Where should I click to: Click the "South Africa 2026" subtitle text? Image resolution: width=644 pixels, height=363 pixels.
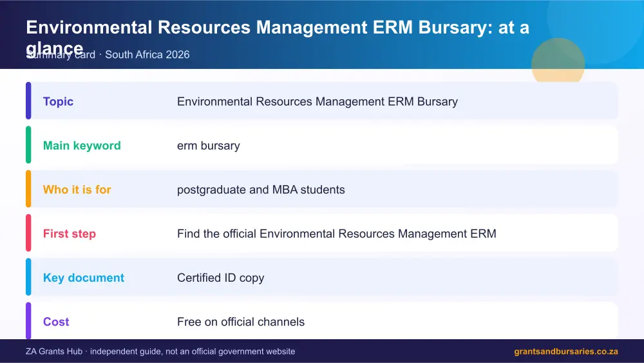(147, 55)
